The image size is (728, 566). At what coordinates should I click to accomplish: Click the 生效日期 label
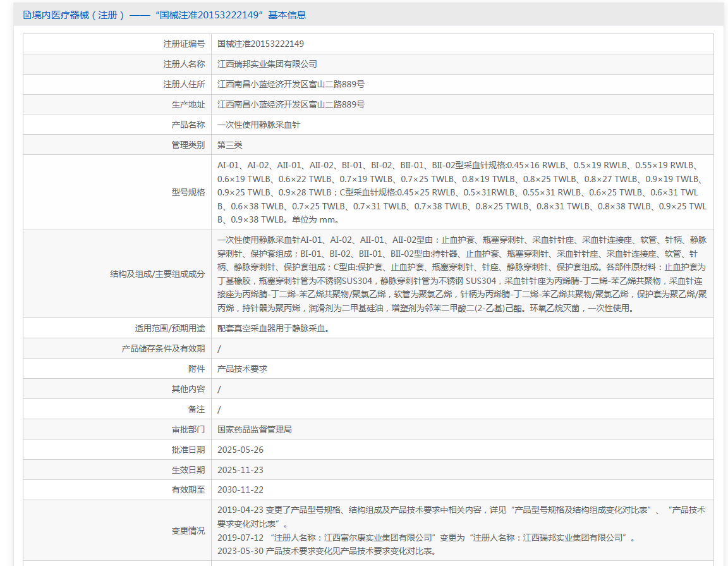pos(188,471)
